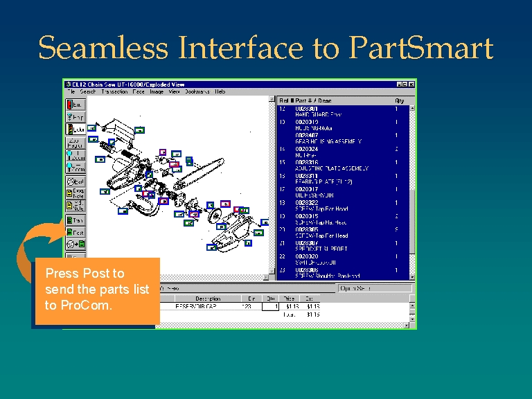The image size is (532, 399).
Task: Select part 0028305 row in parts list
Action: 344,233
